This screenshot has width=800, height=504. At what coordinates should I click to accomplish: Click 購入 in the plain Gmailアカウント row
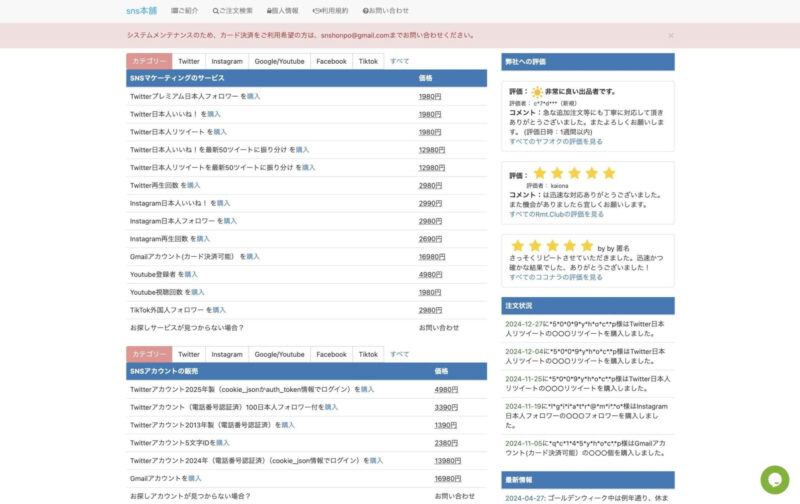point(195,478)
